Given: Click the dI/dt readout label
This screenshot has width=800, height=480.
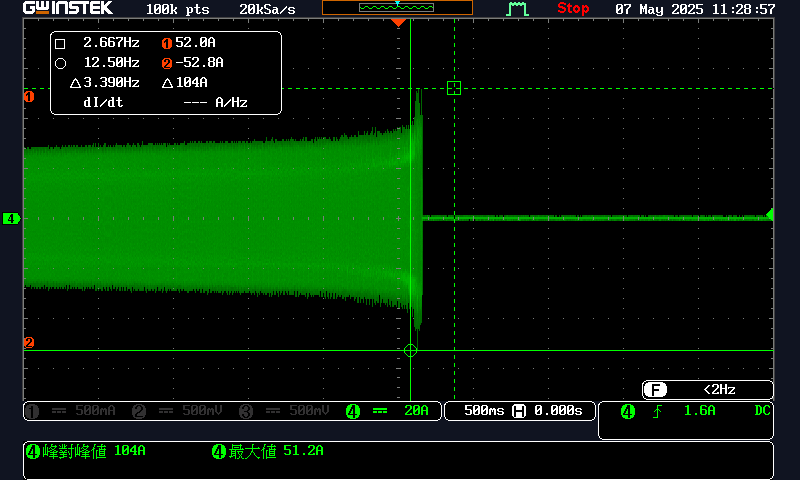Looking at the screenshot, I should point(103,102).
